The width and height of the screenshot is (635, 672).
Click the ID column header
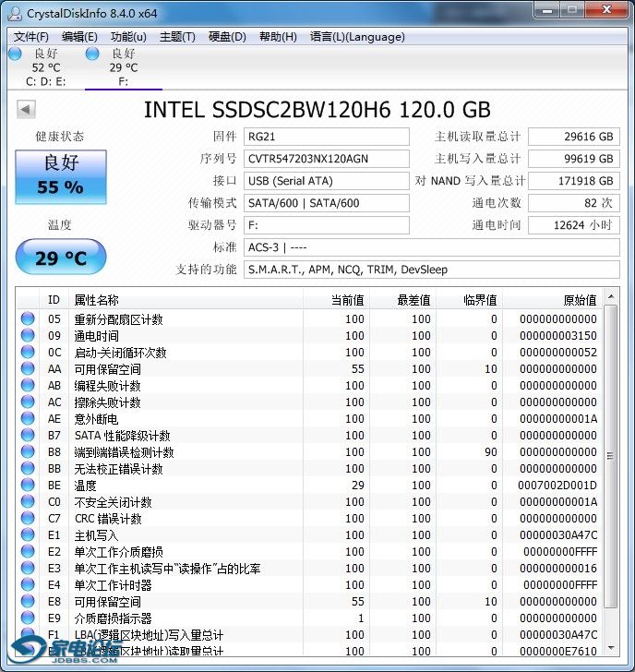coord(54,300)
